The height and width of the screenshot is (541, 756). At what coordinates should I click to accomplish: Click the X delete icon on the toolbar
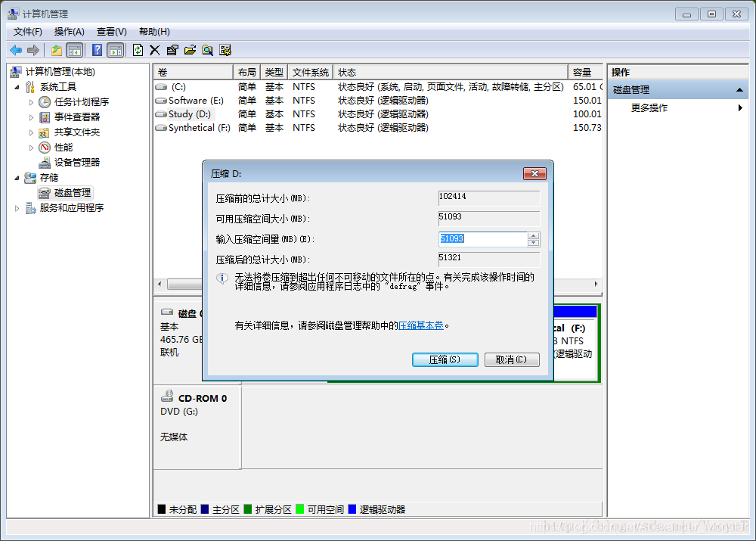[155, 50]
